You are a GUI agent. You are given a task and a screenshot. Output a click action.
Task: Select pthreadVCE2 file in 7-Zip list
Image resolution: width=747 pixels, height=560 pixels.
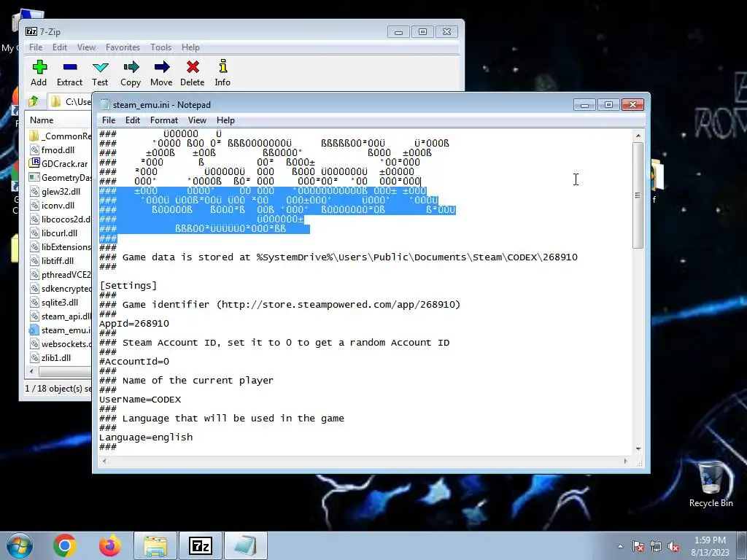(60, 275)
